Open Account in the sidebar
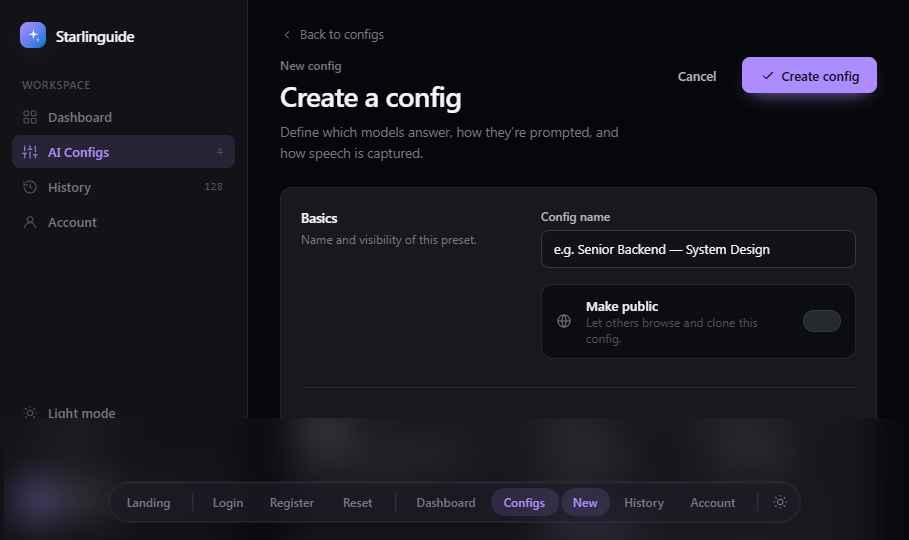 tap(123, 222)
